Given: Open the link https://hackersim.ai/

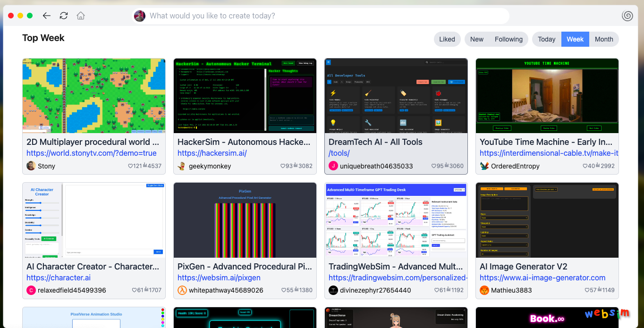Looking at the screenshot, I should tap(212, 153).
